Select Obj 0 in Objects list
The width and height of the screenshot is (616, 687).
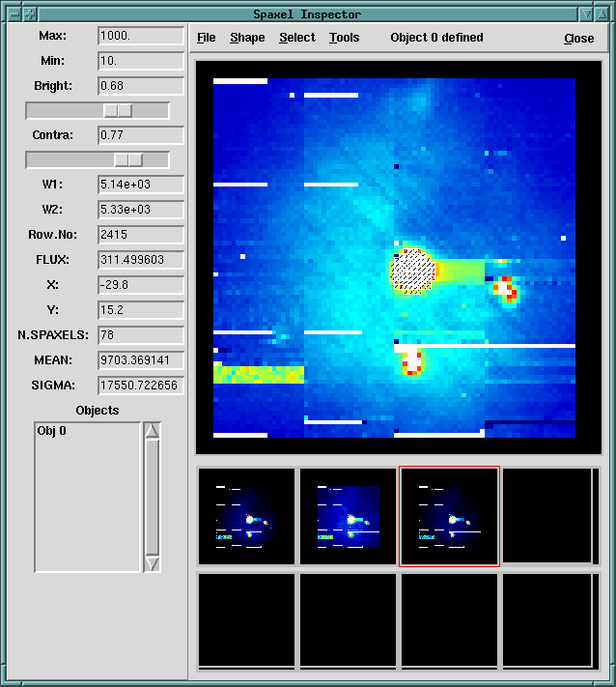click(x=52, y=431)
